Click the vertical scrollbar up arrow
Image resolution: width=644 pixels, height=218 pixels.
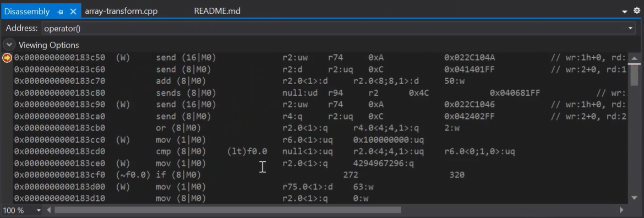tap(634, 58)
